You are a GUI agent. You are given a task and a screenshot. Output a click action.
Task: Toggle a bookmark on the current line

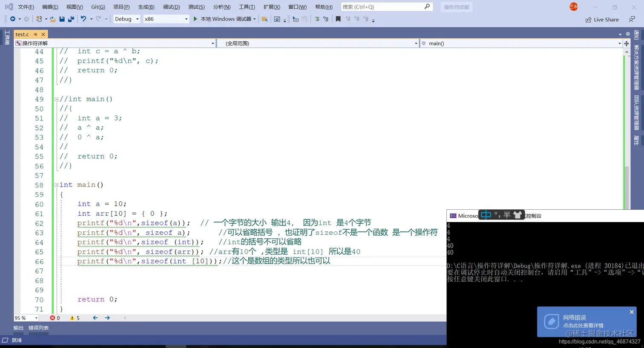tap(338, 19)
